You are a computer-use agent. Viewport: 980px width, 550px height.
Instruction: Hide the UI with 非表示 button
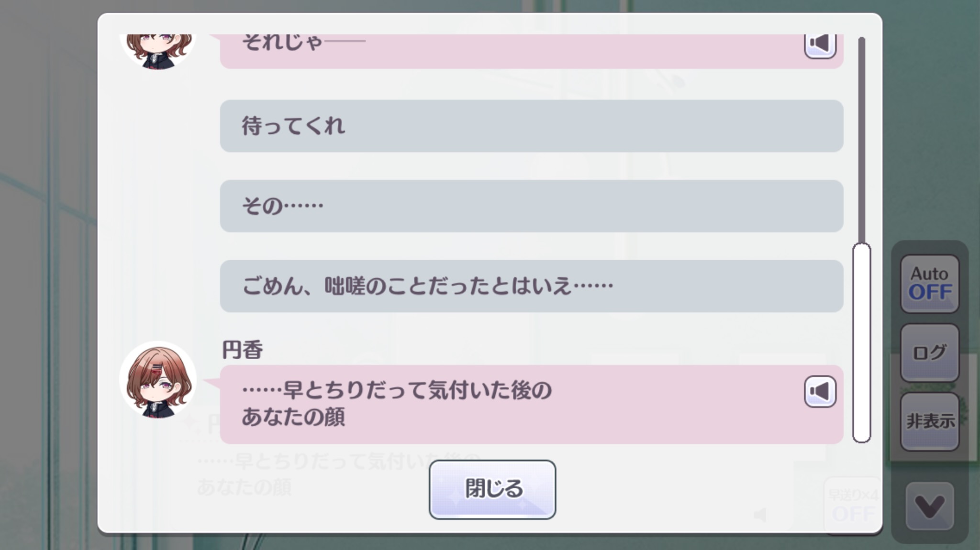(x=929, y=421)
